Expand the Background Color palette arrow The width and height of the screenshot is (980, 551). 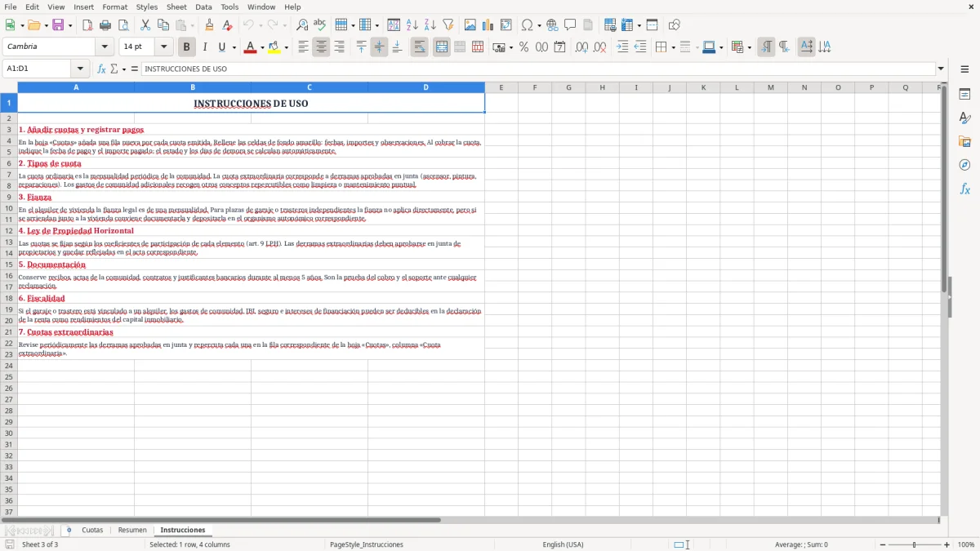286,47
